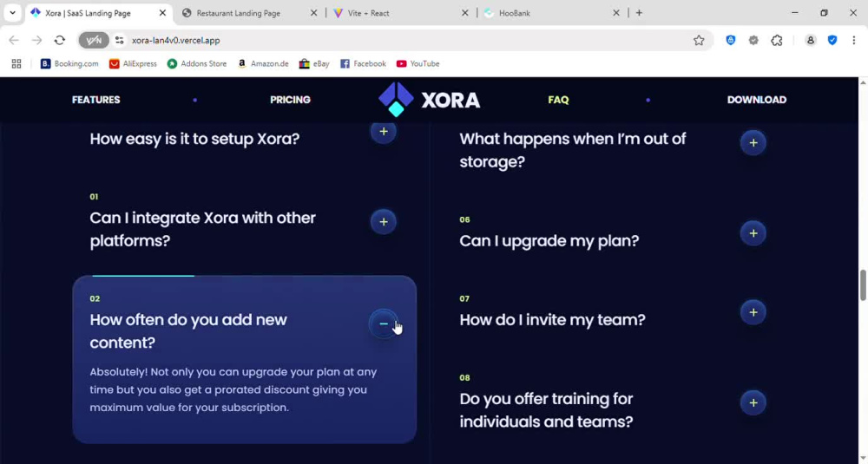
Task: Expand 'How do I invite my team?'
Action: coord(753,312)
